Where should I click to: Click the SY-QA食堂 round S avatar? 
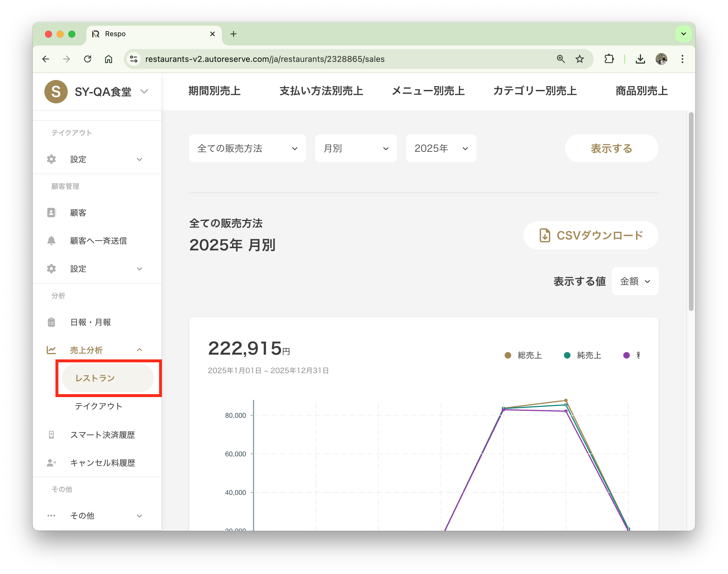(56, 91)
